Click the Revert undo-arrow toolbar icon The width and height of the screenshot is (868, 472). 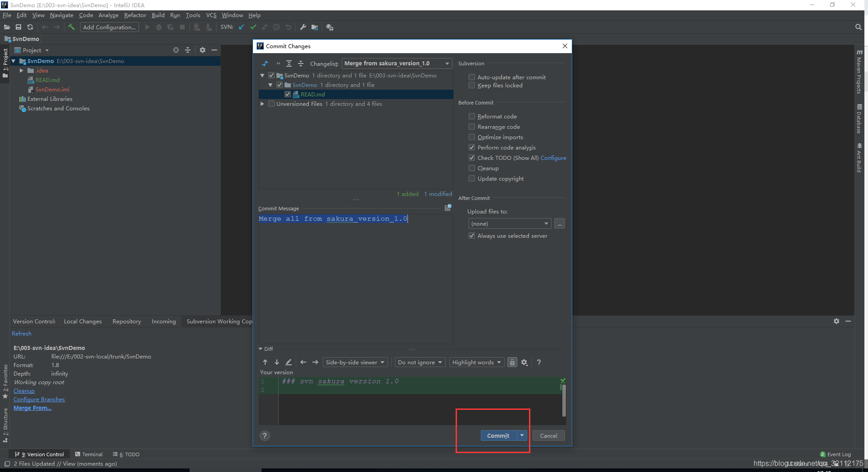pyautogui.click(x=288, y=27)
